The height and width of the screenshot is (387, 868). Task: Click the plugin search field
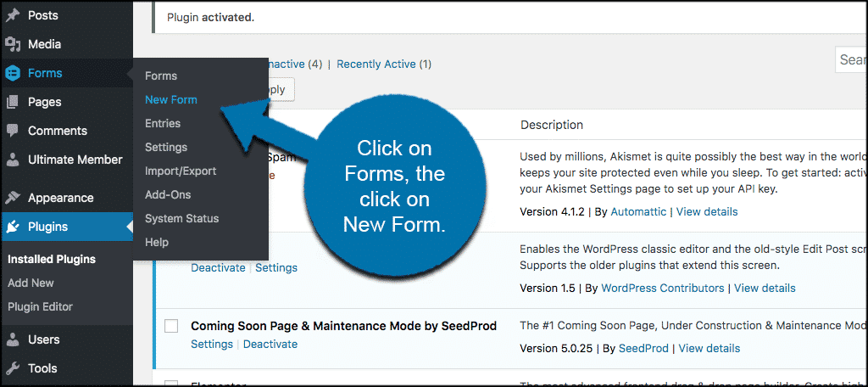tap(851, 60)
